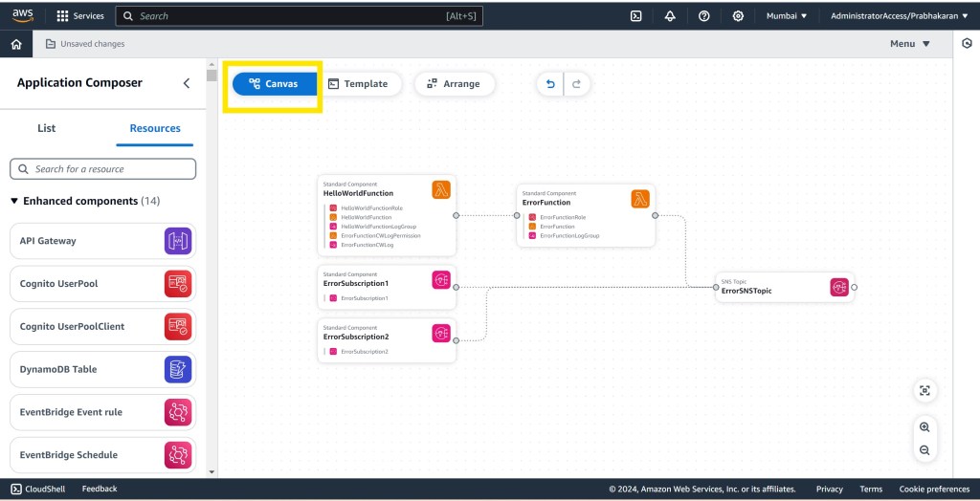Open the Menu dropdown
980x501 pixels.
[x=909, y=44]
